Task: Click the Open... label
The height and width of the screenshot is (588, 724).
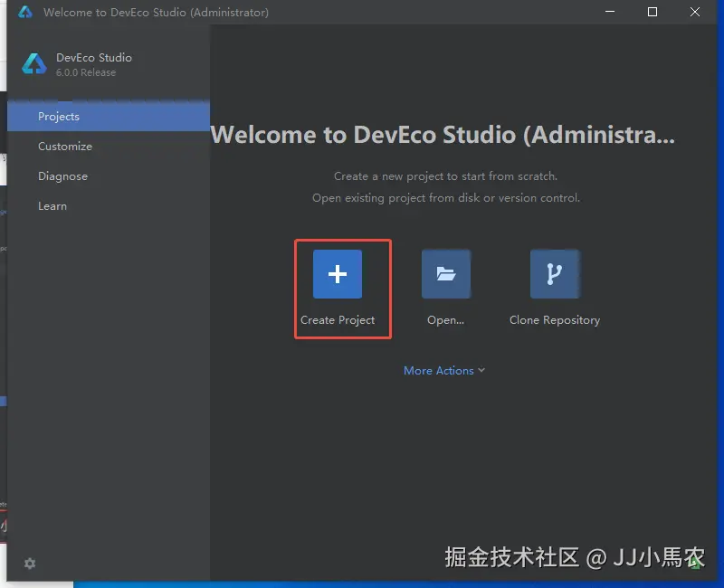Action: [445, 320]
